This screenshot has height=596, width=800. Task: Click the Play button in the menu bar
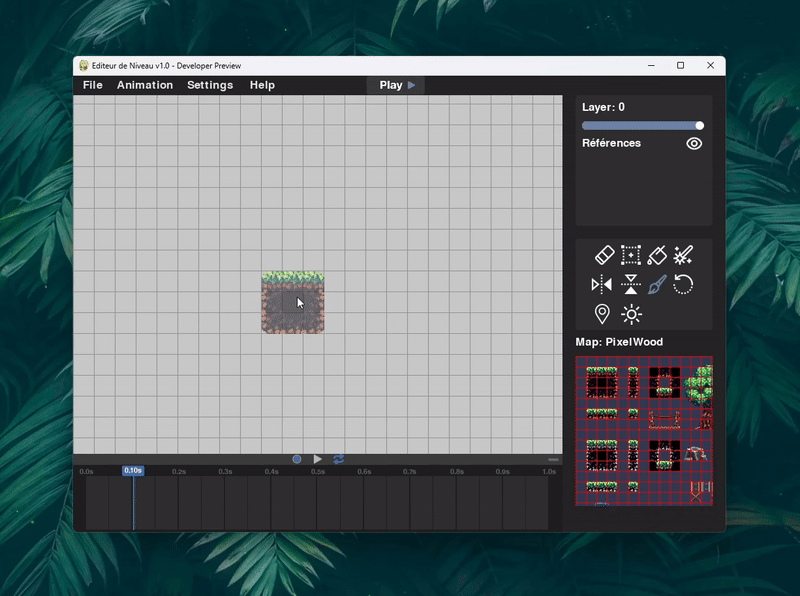(396, 85)
